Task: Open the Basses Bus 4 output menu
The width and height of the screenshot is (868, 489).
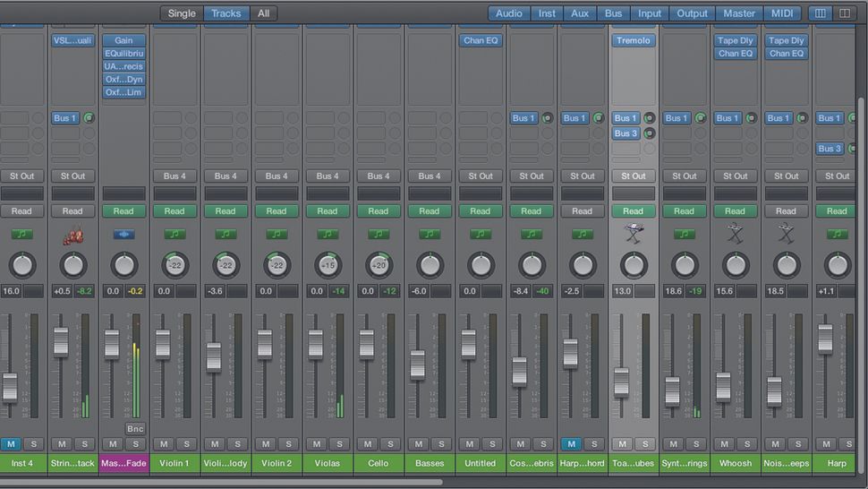Action: coord(430,176)
